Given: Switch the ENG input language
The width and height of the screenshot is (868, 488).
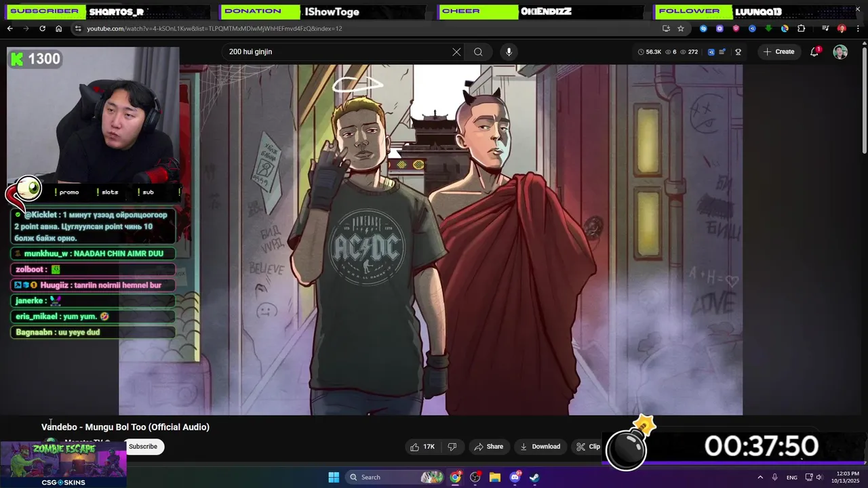Looking at the screenshot, I should tap(792, 477).
